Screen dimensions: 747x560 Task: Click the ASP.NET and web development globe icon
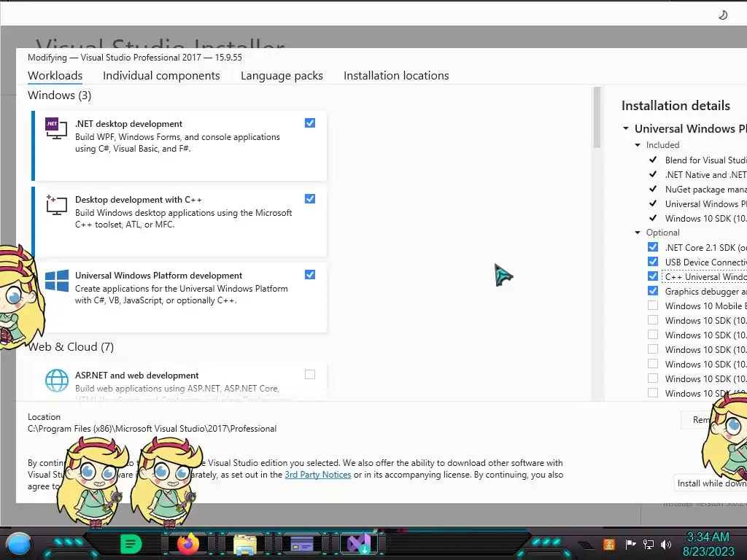click(x=57, y=381)
